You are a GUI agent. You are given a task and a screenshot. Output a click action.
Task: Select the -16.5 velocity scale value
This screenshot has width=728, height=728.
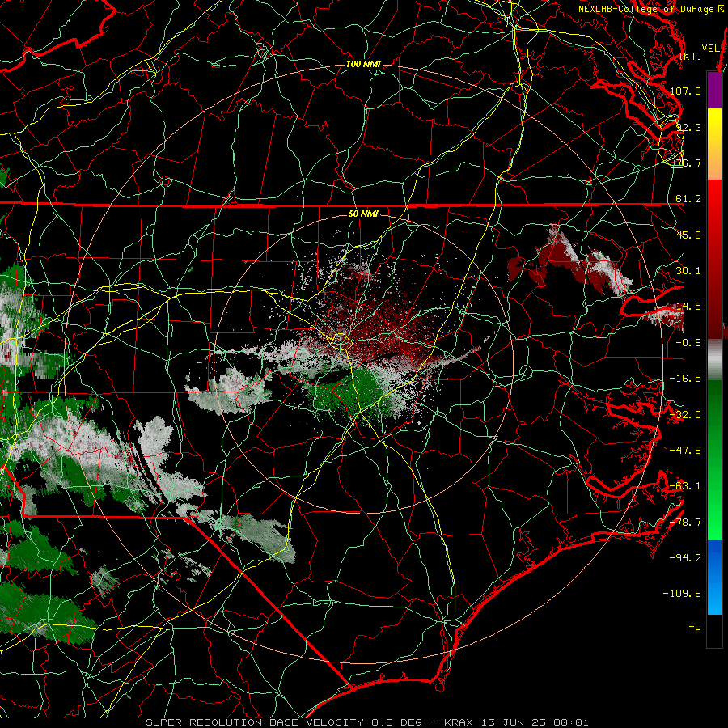click(x=685, y=379)
